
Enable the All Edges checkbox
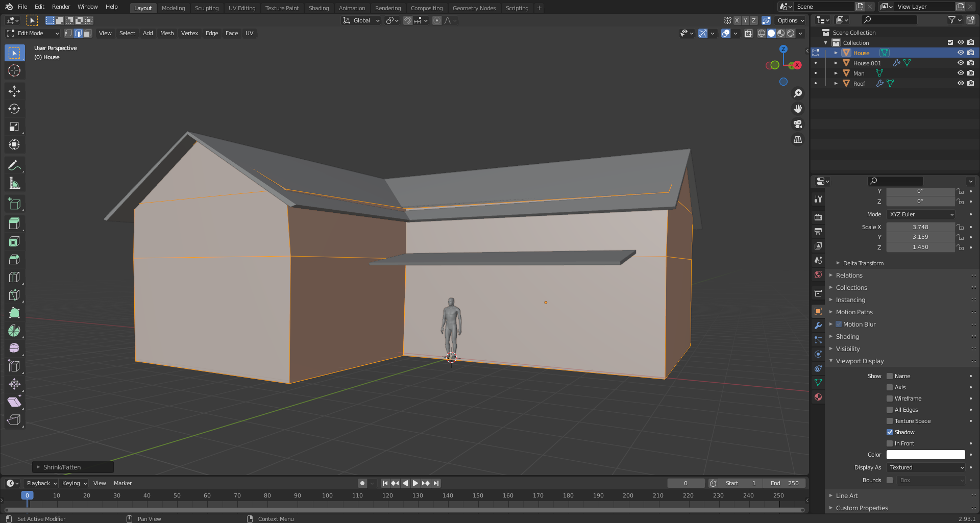click(890, 410)
